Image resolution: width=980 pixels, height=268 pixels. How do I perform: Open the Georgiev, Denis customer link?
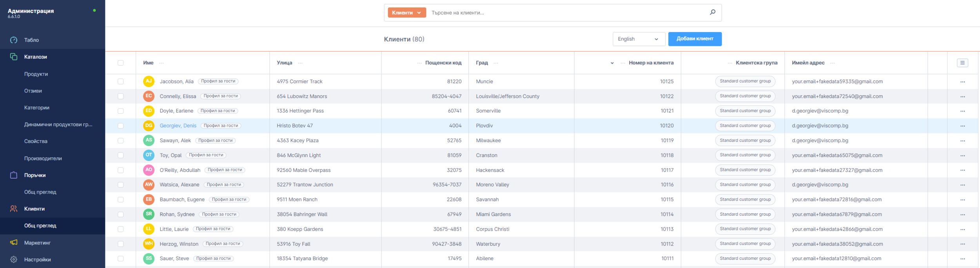(178, 126)
